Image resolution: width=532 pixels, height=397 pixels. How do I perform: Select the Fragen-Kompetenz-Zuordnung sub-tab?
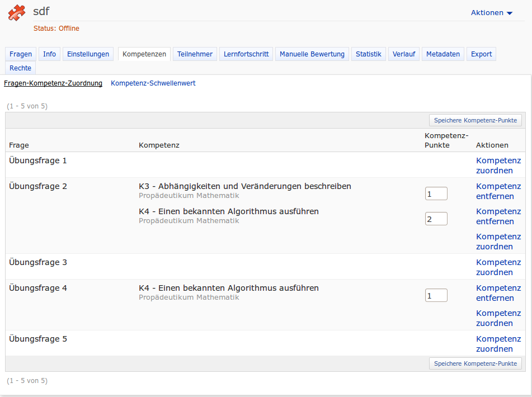click(x=53, y=83)
